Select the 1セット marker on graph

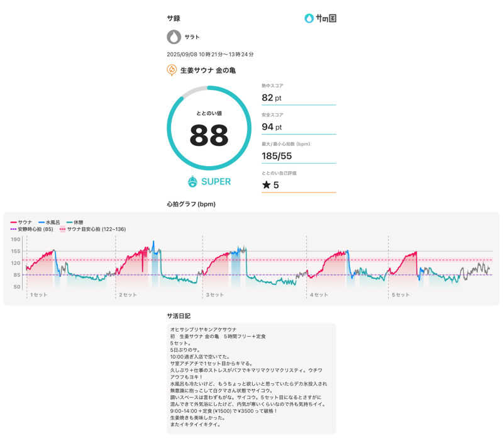pos(38,294)
